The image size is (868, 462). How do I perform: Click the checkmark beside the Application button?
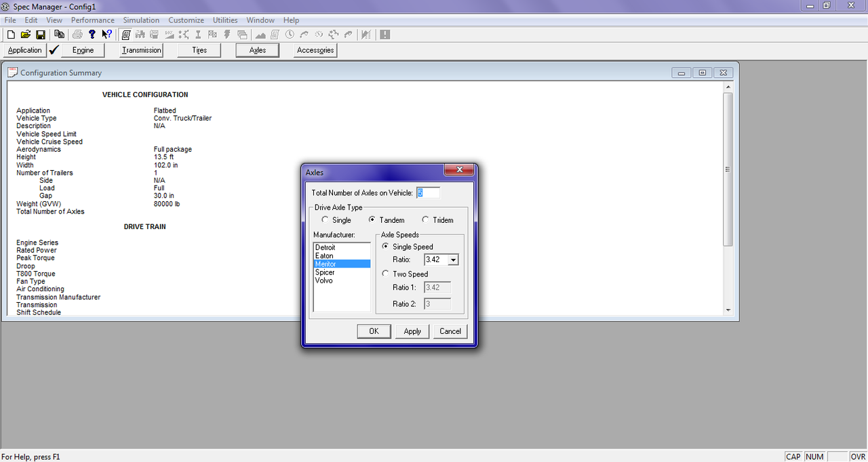point(54,50)
